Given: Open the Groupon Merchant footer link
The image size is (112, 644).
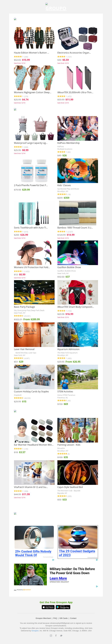Looking at the screenshot, I should pos(43,618).
